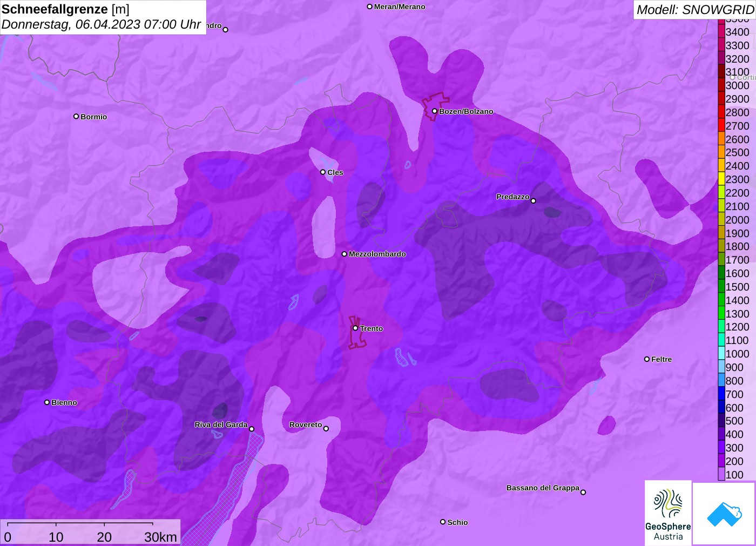The image size is (756, 546).
Task: Click the Riva del Garda marker
Action: (252, 429)
